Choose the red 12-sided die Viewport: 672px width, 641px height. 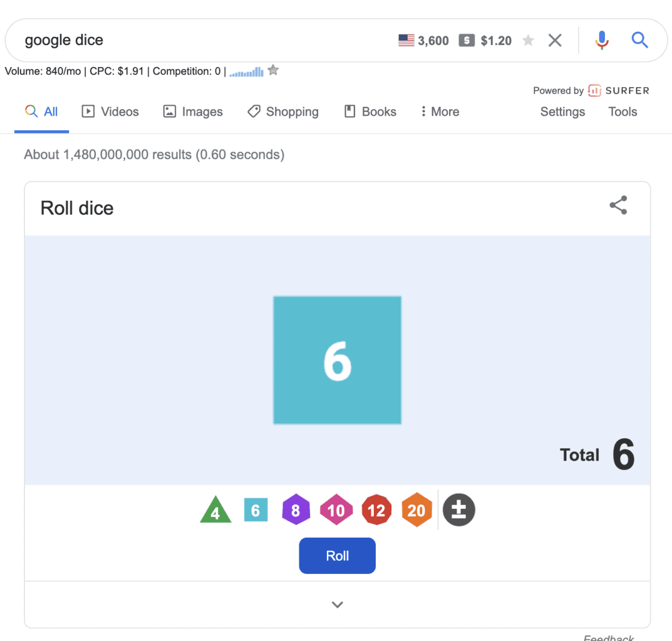coord(377,510)
